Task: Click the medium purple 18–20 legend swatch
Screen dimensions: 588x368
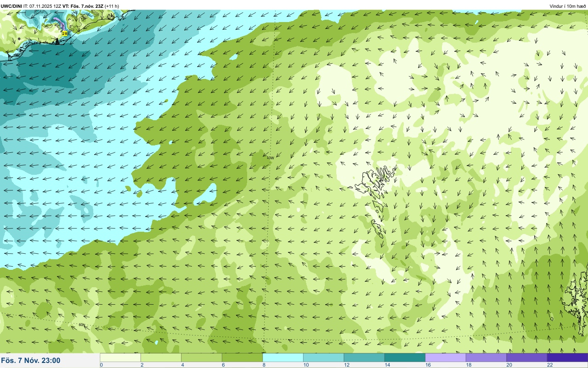Action: [486, 357]
